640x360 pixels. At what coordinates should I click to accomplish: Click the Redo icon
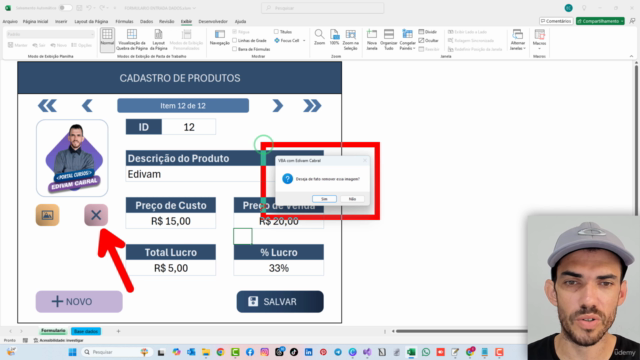click(x=102, y=8)
